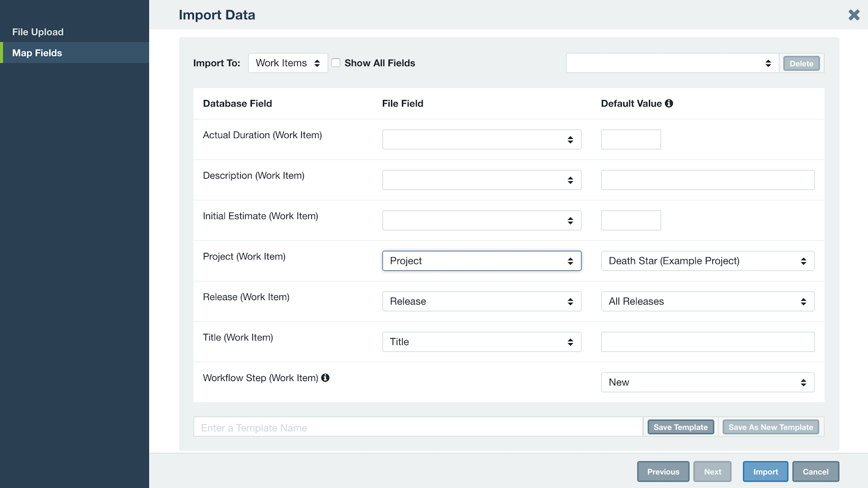
Task: Expand the Actual Duration file field dropdown
Action: pyautogui.click(x=481, y=140)
